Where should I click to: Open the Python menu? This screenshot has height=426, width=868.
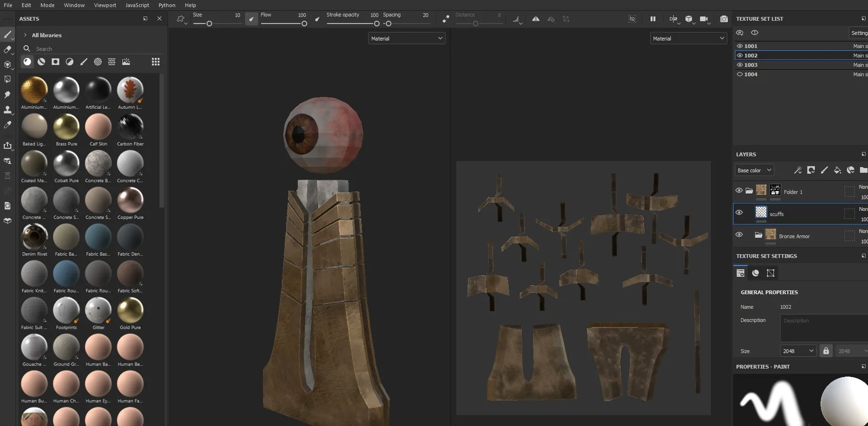(167, 5)
